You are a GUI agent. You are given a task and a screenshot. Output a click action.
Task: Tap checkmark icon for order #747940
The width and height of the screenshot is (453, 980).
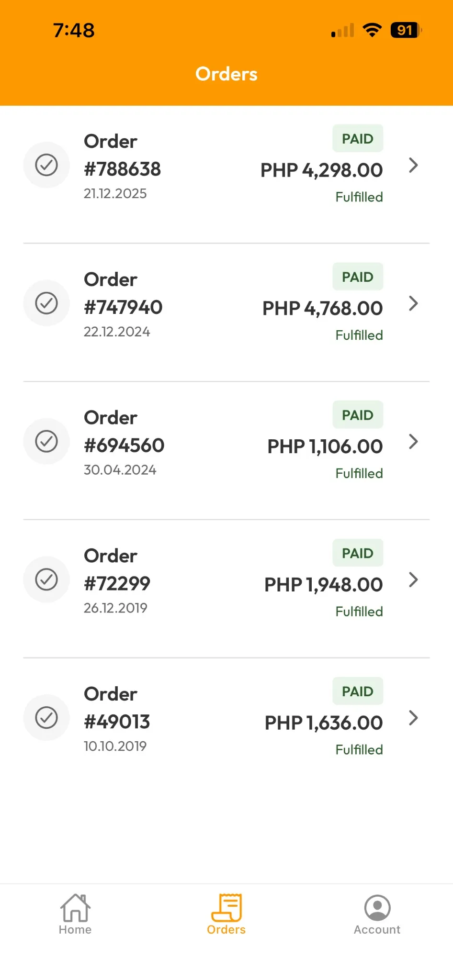pyautogui.click(x=46, y=303)
